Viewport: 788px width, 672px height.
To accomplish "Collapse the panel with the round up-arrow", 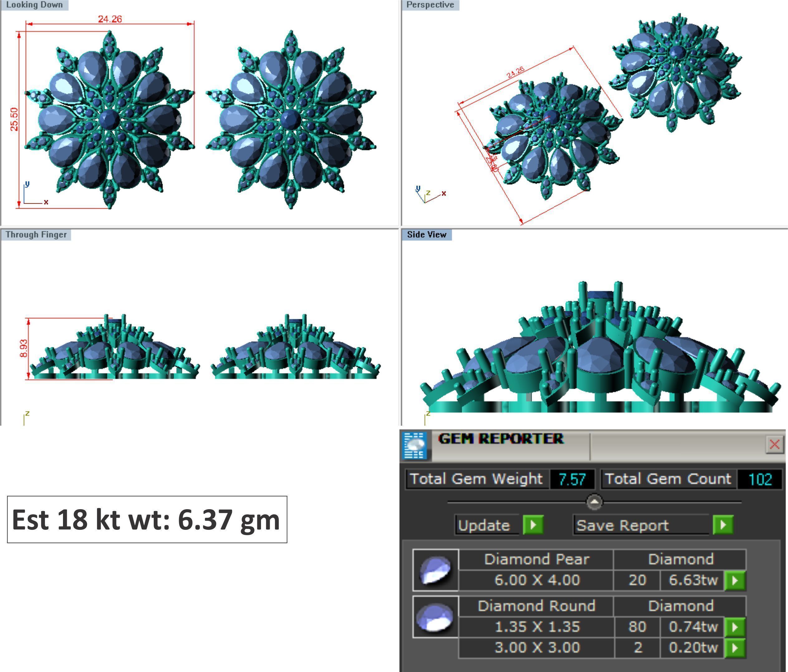I will tap(594, 502).
